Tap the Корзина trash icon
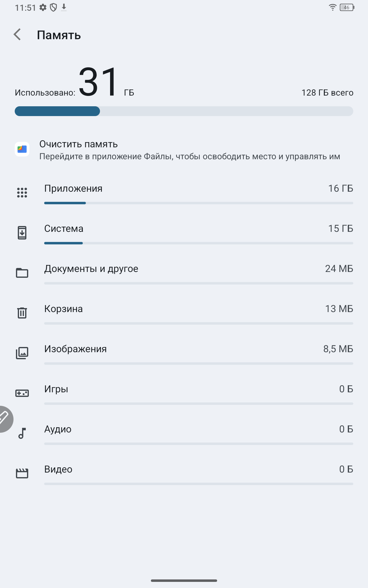368x588 pixels. click(22, 313)
